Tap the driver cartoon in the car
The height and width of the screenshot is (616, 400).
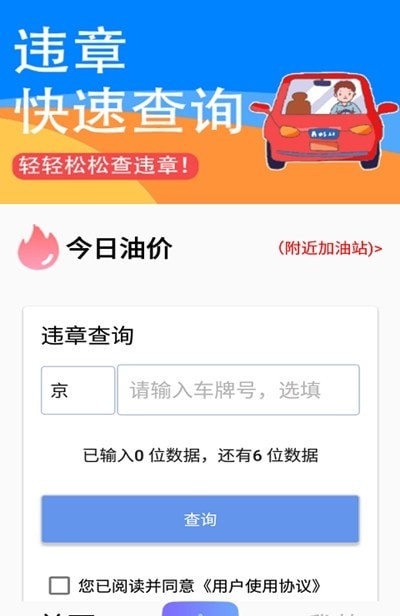(345, 98)
